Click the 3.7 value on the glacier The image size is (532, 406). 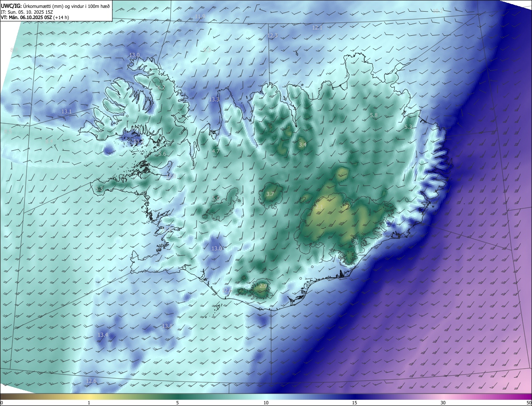point(270,194)
